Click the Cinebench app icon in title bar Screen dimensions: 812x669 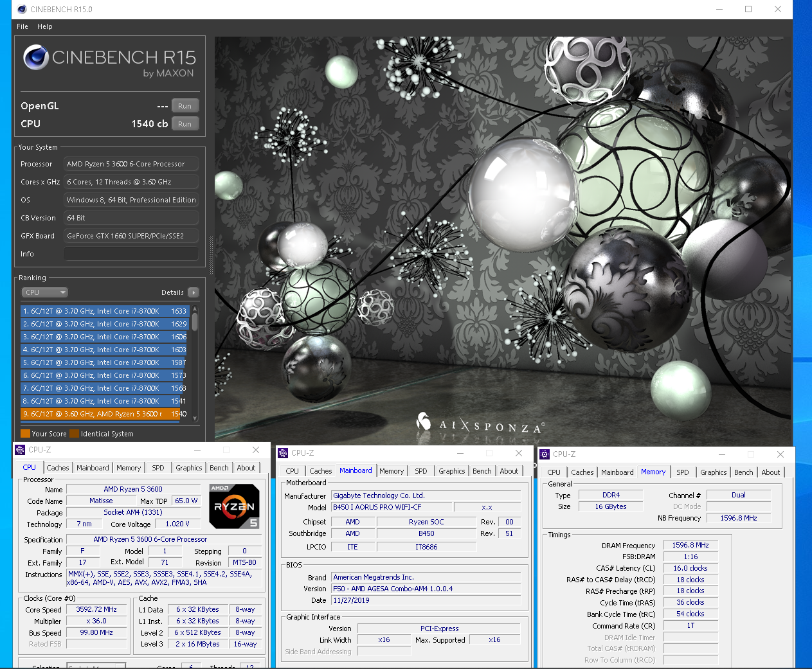pyautogui.click(x=22, y=9)
